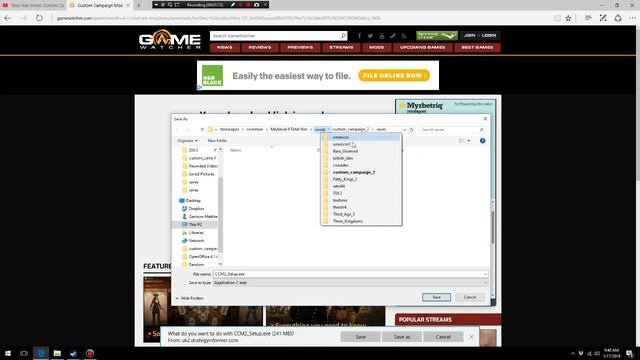Open the Organize menu in Save As
Viewport: 640px width, 360px height.
pos(187,140)
